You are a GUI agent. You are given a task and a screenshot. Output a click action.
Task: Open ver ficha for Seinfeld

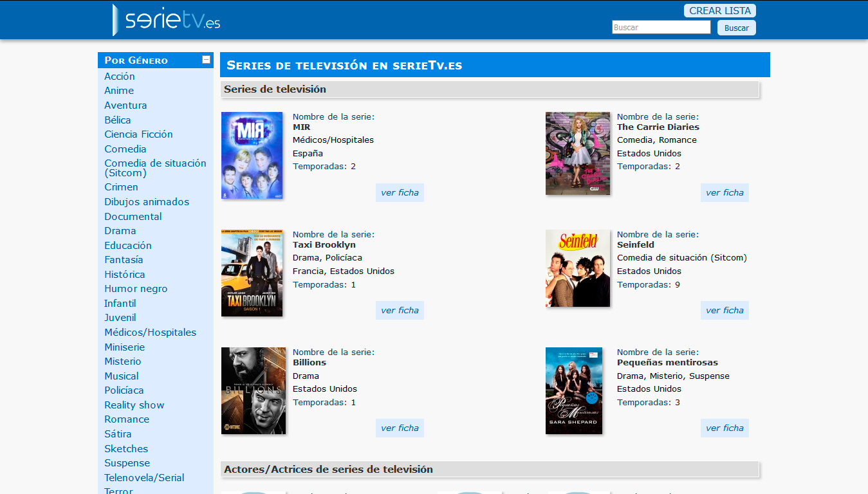725,310
